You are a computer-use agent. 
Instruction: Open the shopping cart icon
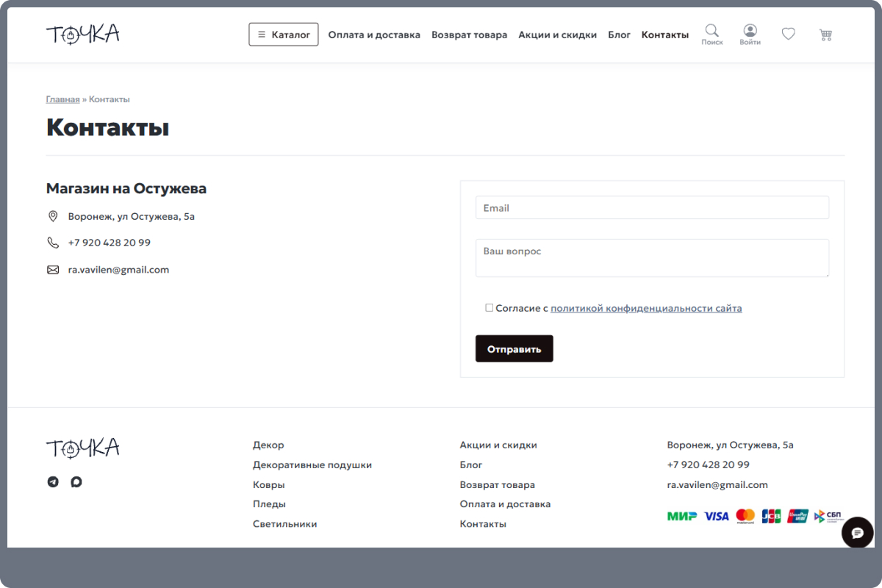coord(825,35)
